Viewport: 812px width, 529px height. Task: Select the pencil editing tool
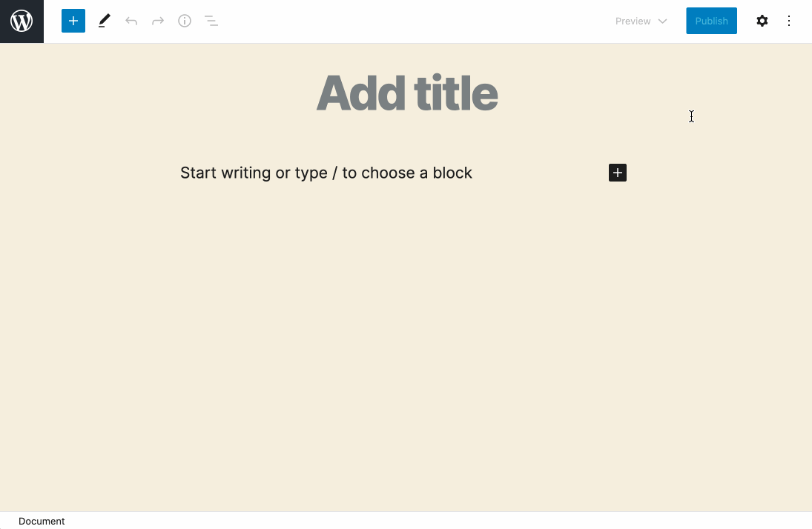(x=104, y=21)
